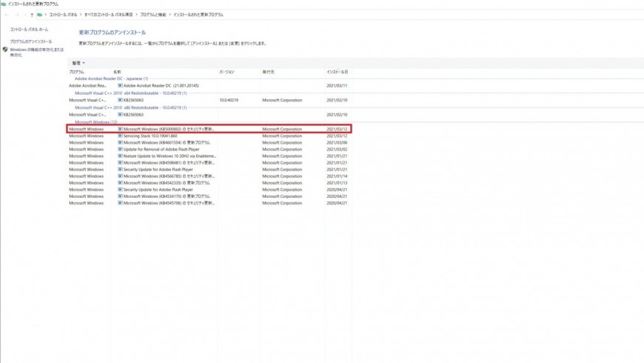Click Microsoft Corporation publisher in the KB4534170 row
The image size is (644, 363).
point(282,196)
